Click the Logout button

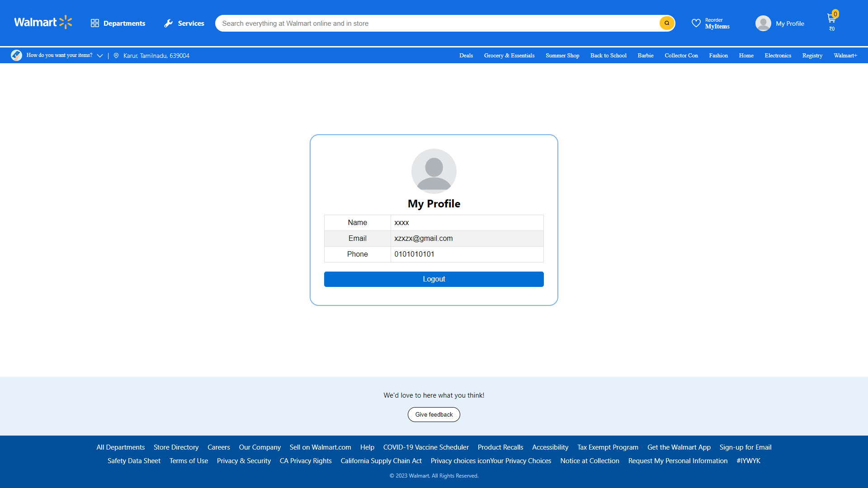coord(434,279)
